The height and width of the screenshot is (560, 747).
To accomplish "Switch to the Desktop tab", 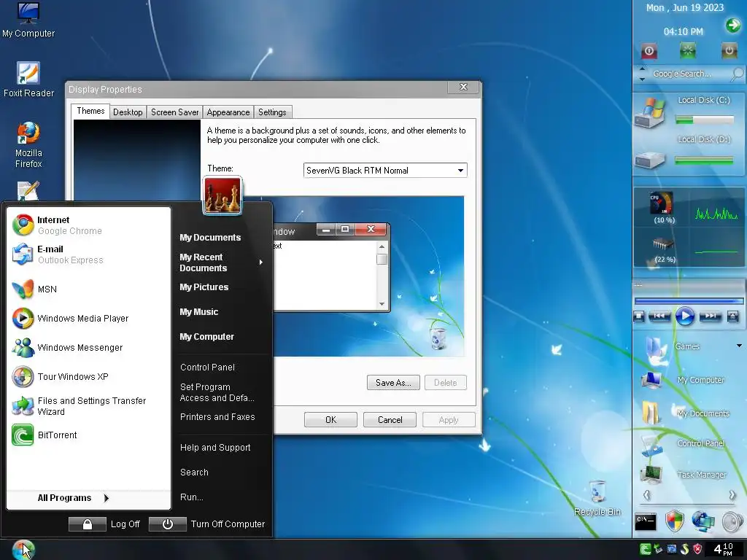I will (128, 112).
